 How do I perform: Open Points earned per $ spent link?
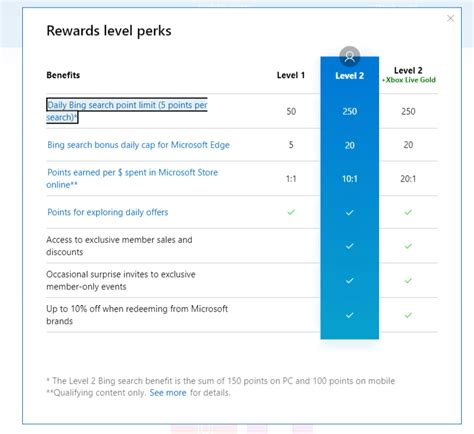[132, 178]
